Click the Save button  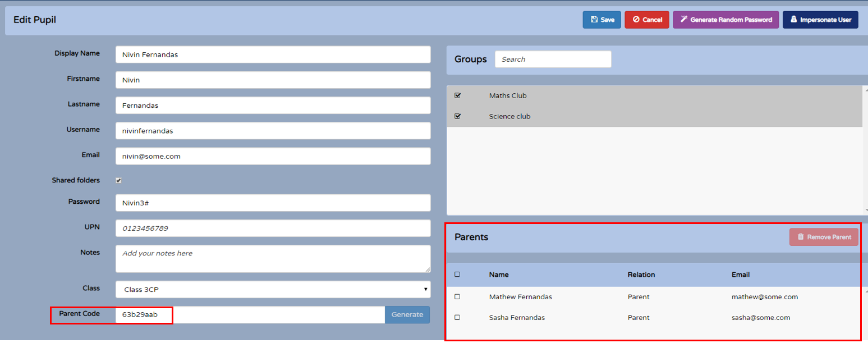pyautogui.click(x=601, y=19)
